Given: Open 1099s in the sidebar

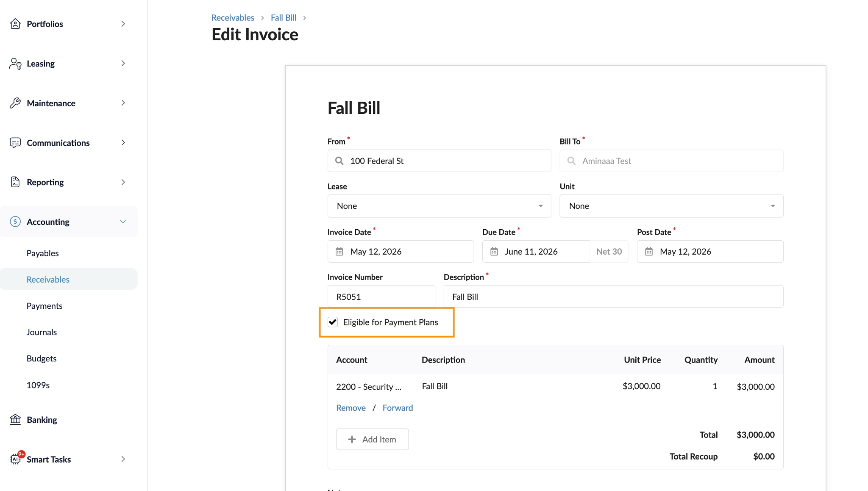Looking at the screenshot, I should pos(38,385).
